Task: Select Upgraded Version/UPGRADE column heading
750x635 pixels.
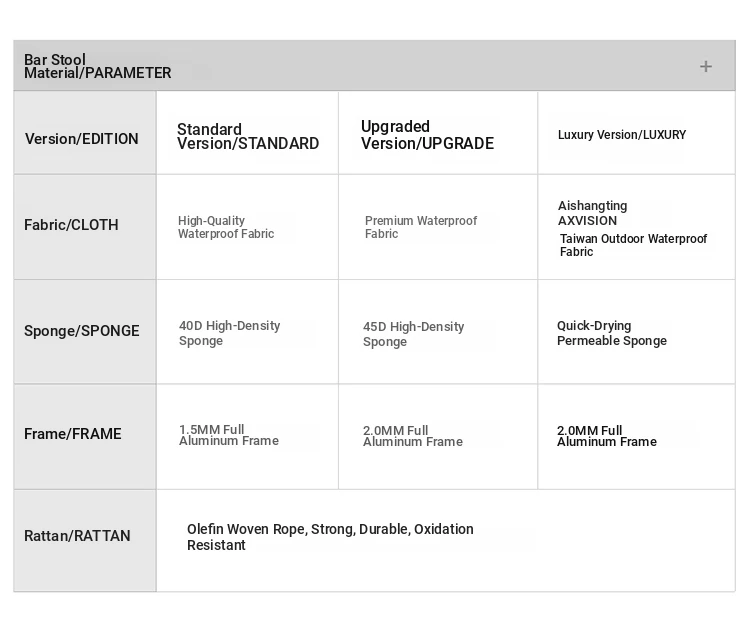Action: pyautogui.click(x=427, y=135)
